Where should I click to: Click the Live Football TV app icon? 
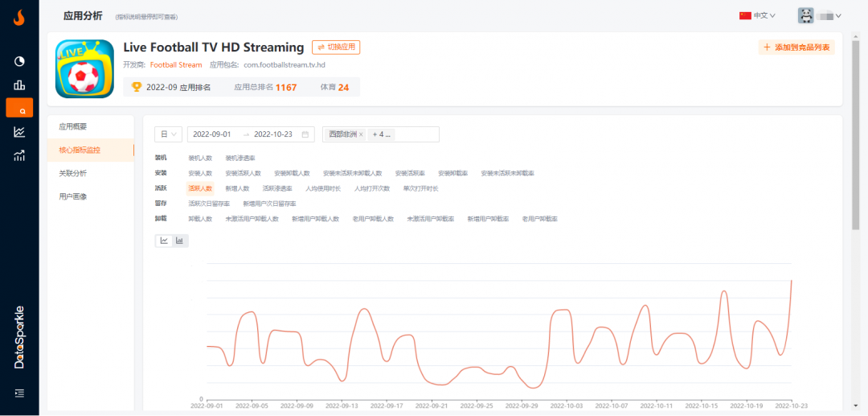click(84, 68)
